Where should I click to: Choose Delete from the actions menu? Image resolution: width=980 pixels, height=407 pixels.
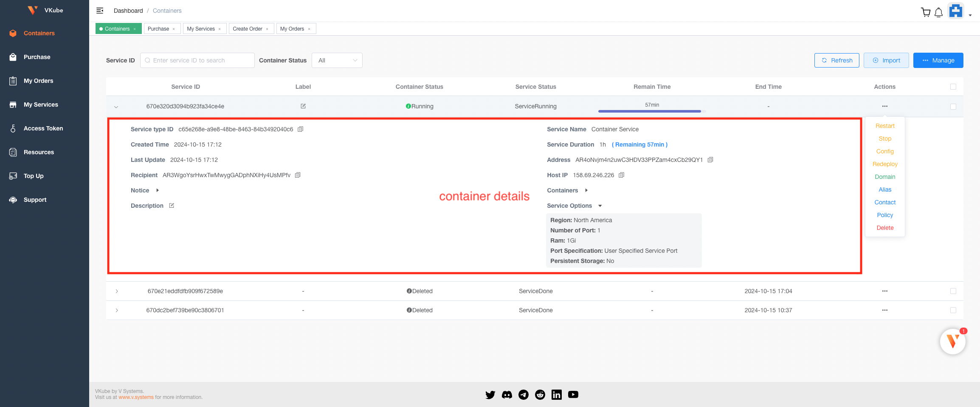pos(885,228)
